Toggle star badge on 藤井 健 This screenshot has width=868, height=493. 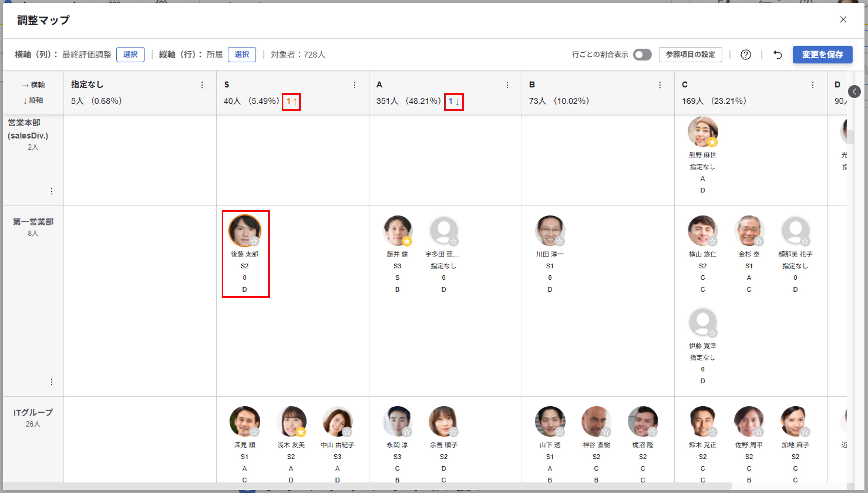(x=407, y=241)
